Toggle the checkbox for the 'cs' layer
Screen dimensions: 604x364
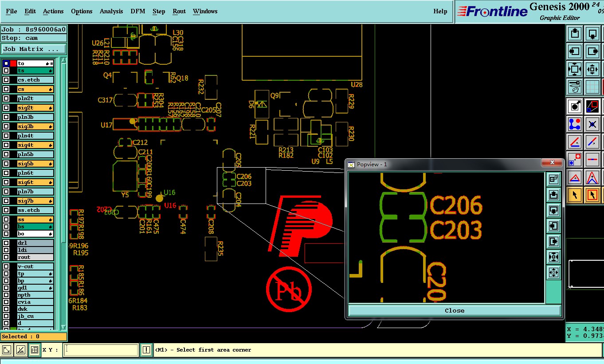tap(6, 90)
